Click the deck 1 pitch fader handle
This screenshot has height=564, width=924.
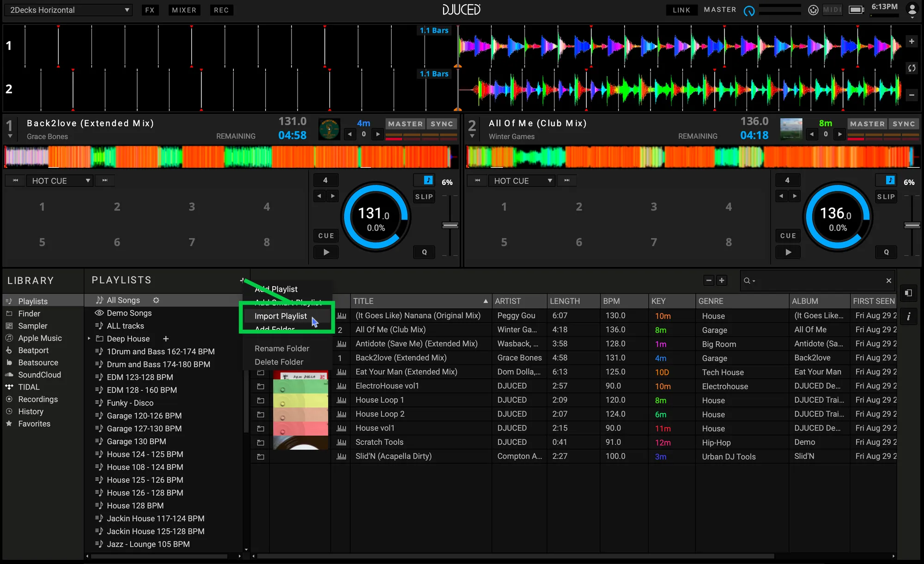(450, 226)
